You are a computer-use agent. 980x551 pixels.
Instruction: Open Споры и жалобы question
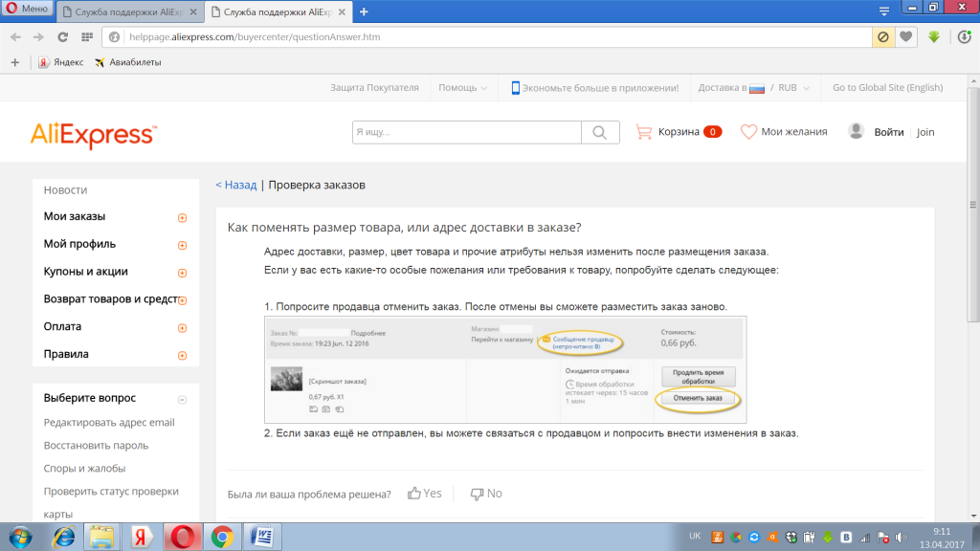[84, 469]
